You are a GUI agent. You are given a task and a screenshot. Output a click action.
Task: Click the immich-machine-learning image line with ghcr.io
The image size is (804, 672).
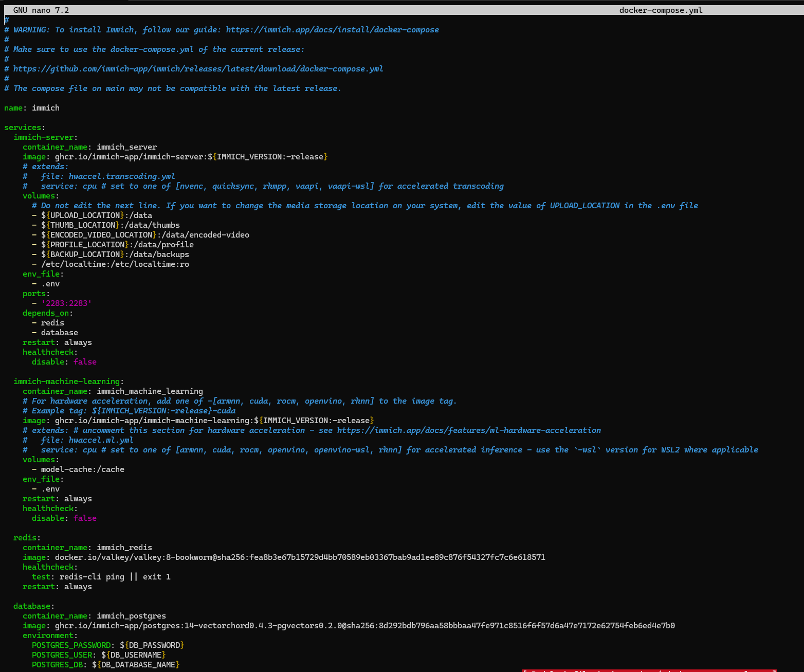point(198,421)
